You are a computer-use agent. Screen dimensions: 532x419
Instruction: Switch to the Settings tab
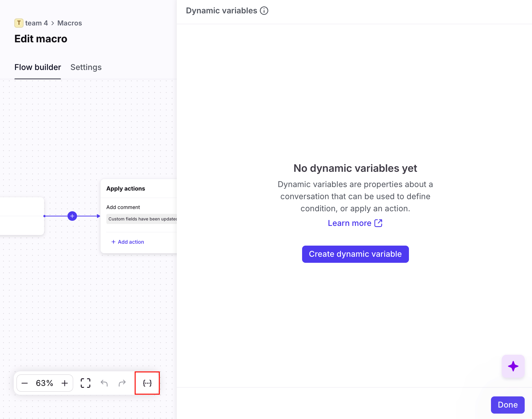[86, 67]
